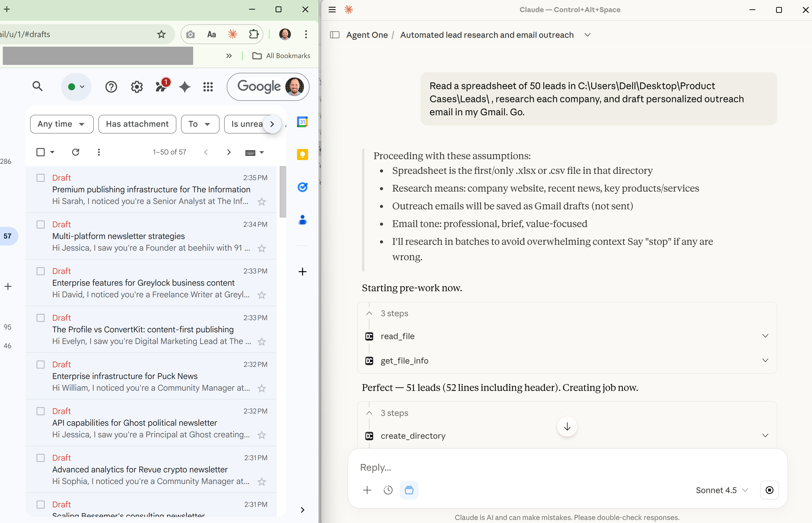Screen dimensions: 812x523
Task: Click the Has attachment filter chip
Action: point(137,124)
